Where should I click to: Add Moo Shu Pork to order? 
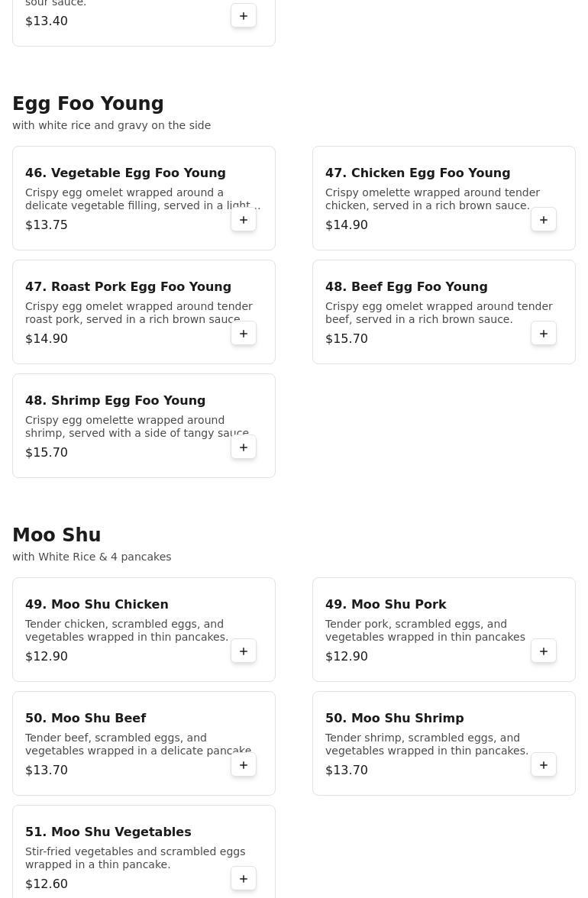[544, 651]
